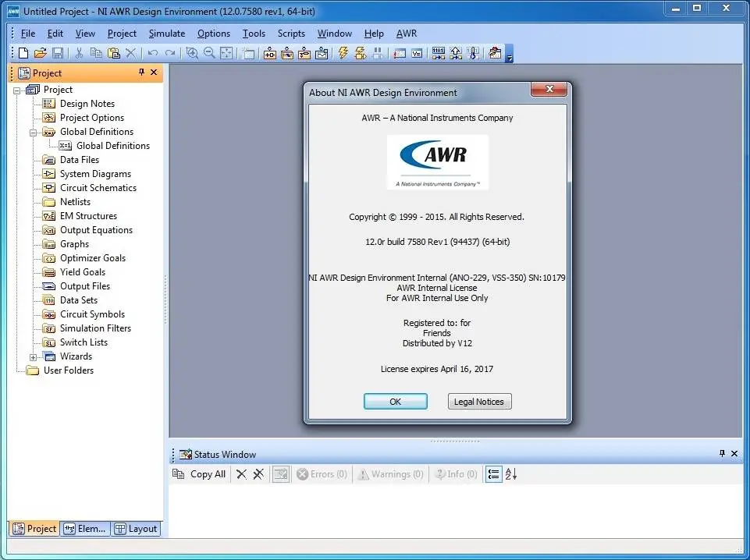Select Optimizer Goals in project tree

[x=93, y=258]
